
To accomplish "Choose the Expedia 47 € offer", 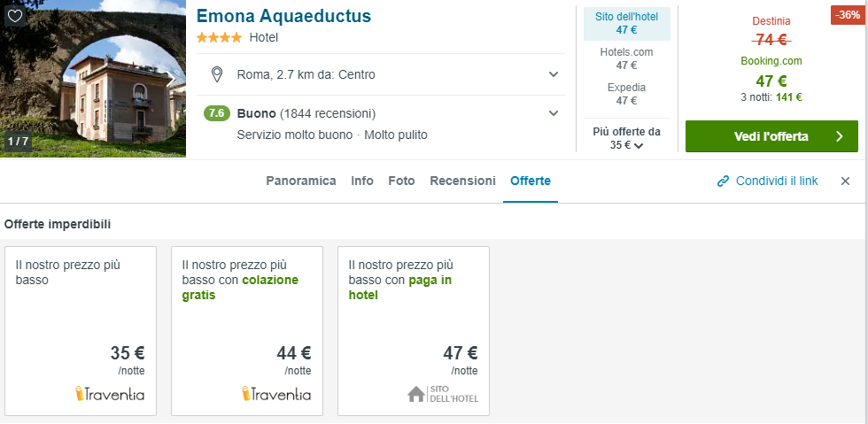I will 626,94.
